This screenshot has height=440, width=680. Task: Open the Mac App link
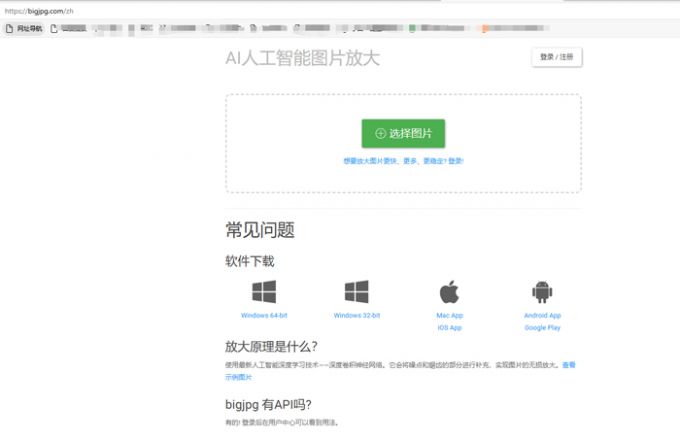450,315
